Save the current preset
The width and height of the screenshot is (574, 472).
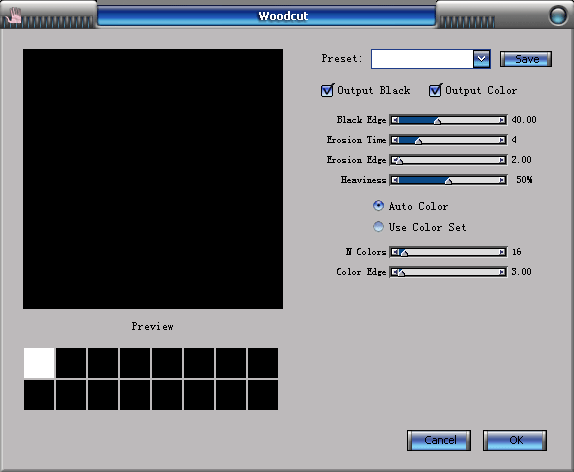coord(526,59)
